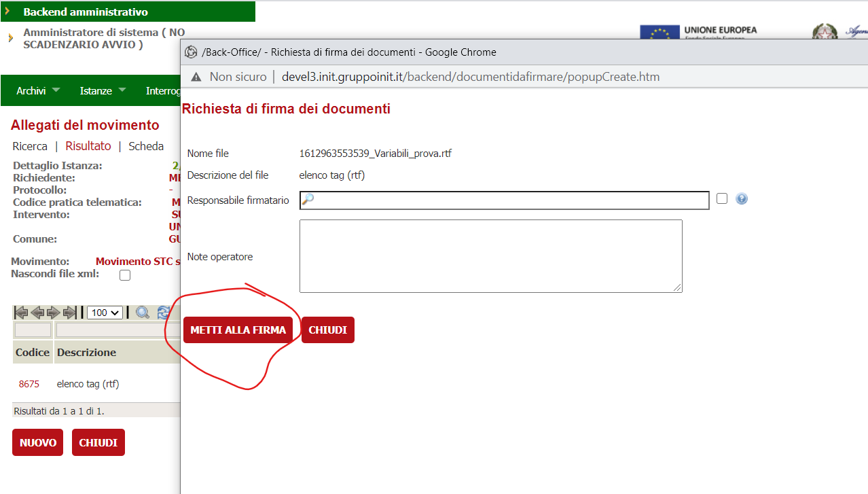Enable the Nascondi file xml checkbox
Screen dimensions: 868x494
point(124,275)
